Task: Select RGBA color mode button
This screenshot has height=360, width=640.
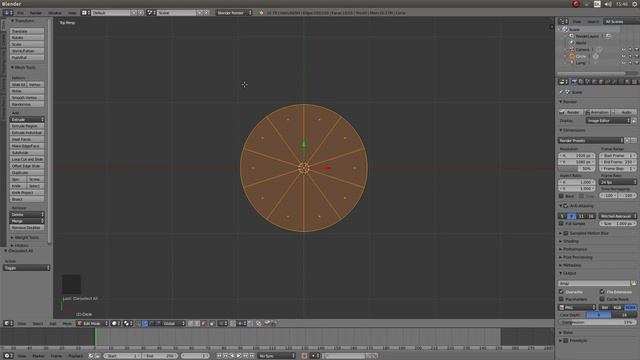Action: [630, 307]
